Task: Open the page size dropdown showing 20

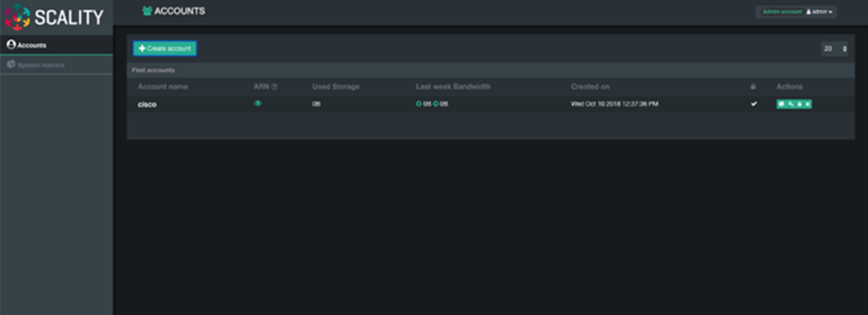Action: (x=834, y=49)
